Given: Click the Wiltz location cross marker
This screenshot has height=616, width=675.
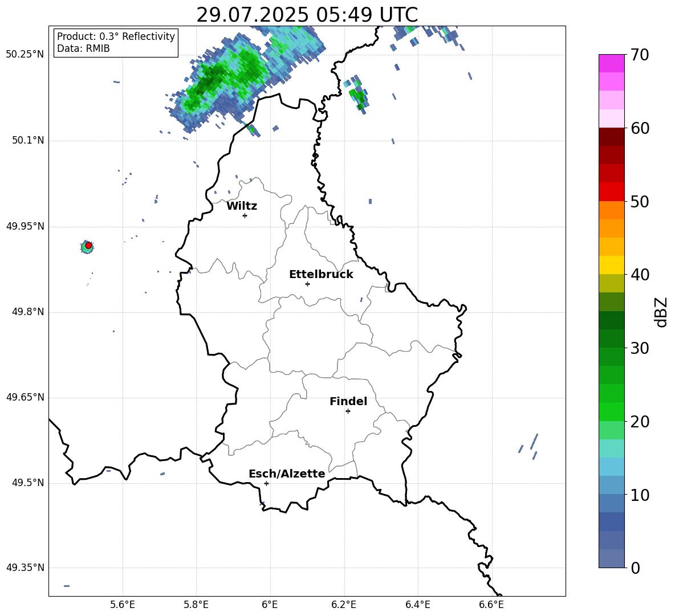Looking at the screenshot, I should (245, 215).
